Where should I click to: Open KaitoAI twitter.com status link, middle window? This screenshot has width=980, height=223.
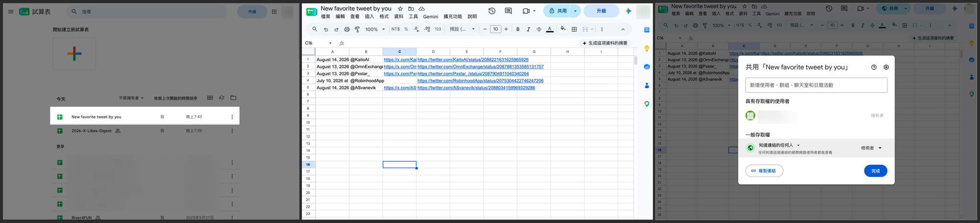coord(473,60)
